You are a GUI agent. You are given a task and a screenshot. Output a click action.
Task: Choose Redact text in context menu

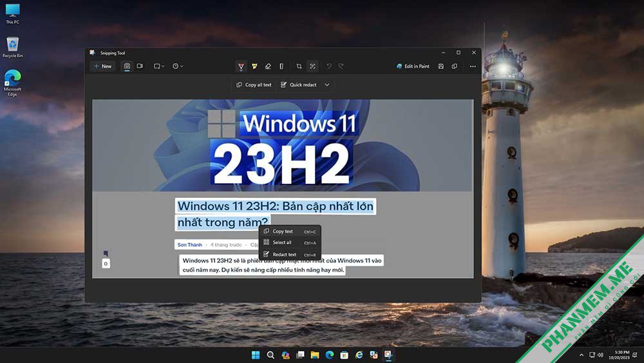tap(290, 255)
